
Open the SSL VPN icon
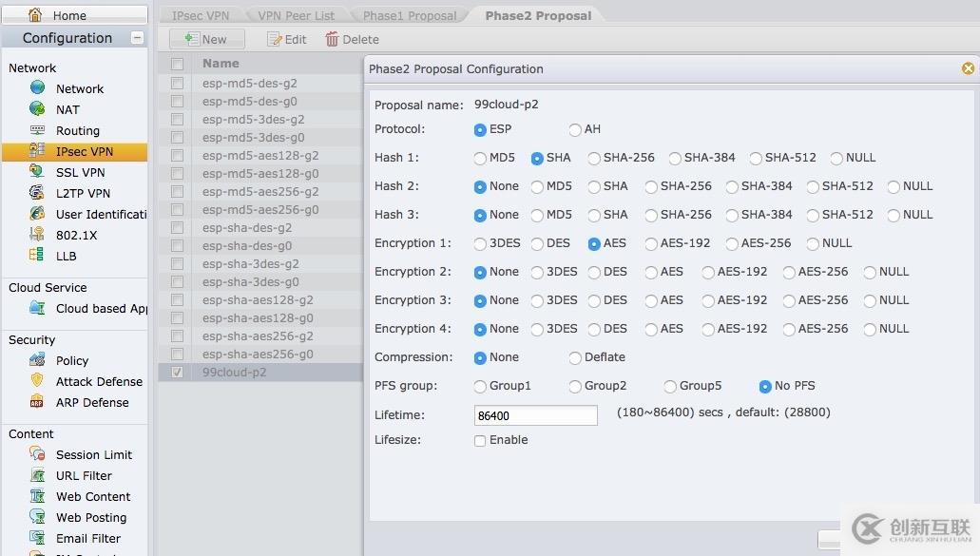pyautogui.click(x=37, y=171)
